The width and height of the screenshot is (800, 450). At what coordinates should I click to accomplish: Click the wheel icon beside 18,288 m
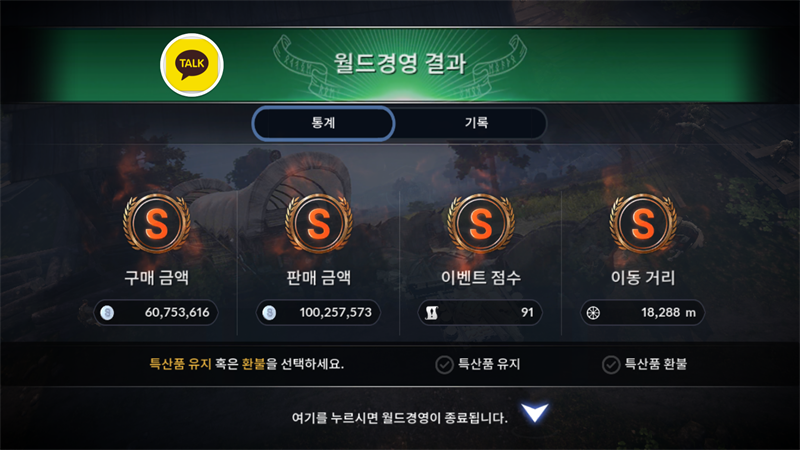click(x=593, y=313)
